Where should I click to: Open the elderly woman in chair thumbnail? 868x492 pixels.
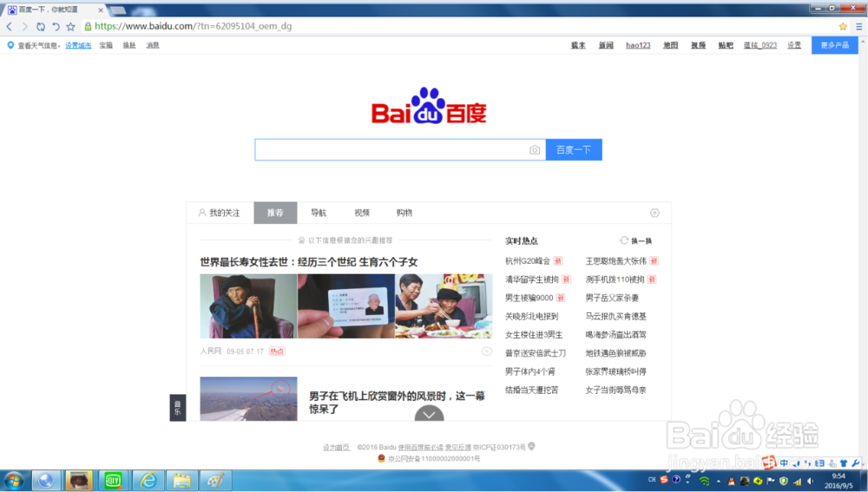click(x=248, y=306)
